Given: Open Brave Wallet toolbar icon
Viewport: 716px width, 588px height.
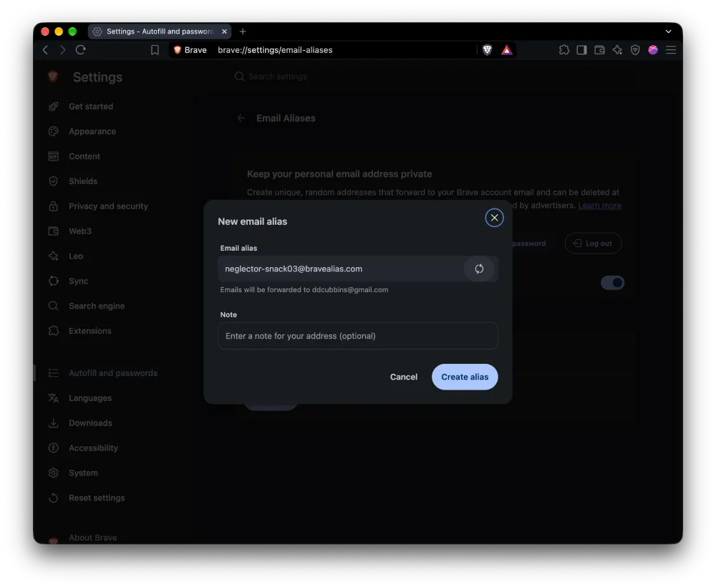Looking at the screenshot, I should 599,50.
